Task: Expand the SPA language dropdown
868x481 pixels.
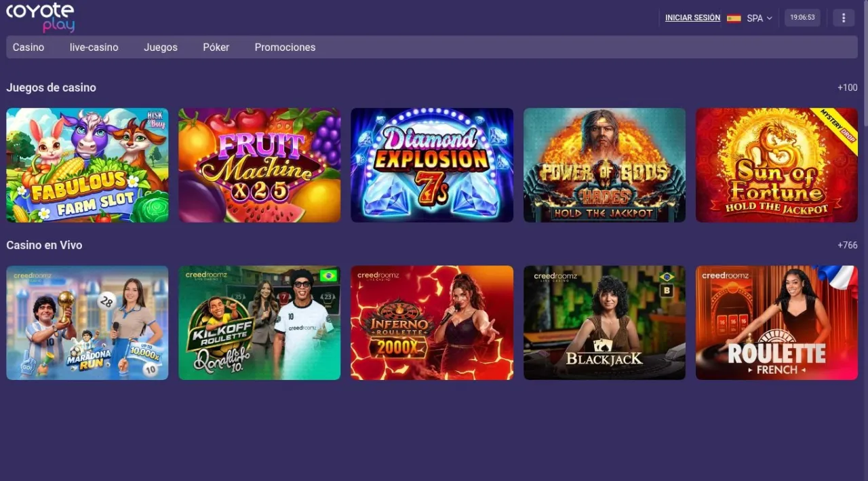Action: (x=759, y=18)
